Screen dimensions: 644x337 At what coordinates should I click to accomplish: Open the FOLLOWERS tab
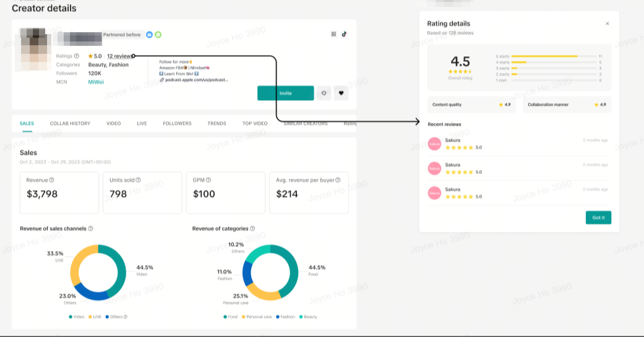click(177, 124)
